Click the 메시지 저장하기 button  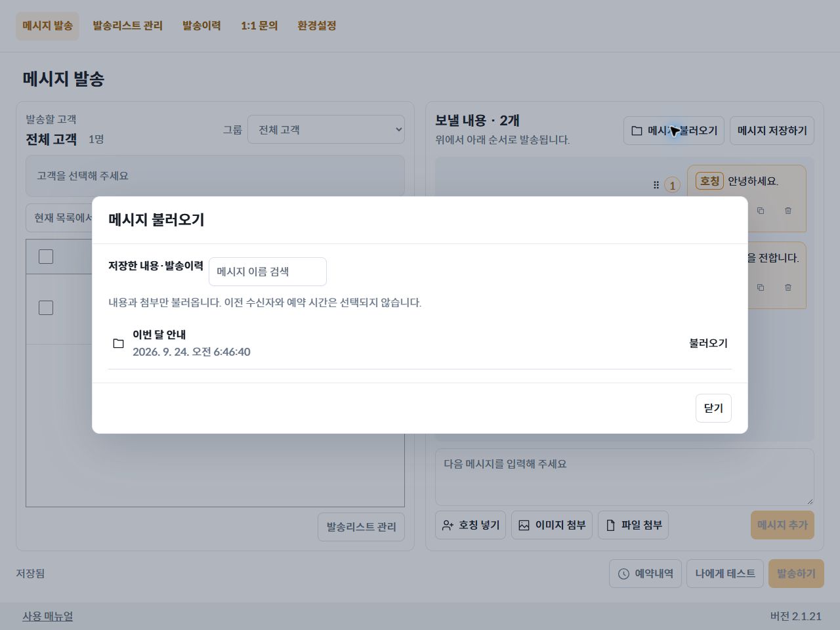[772, 131]
